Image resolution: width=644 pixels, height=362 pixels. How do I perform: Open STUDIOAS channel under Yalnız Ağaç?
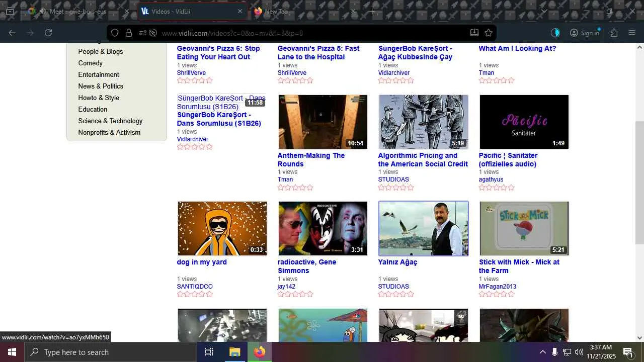pyautogui.click(x=393, y=287)
